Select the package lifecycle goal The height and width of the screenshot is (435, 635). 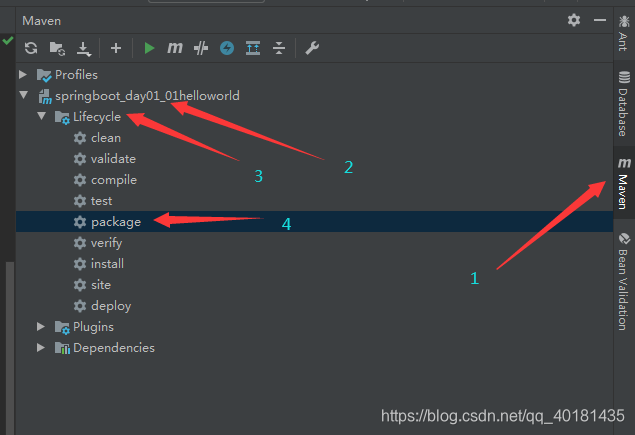(x=314, y=222)
